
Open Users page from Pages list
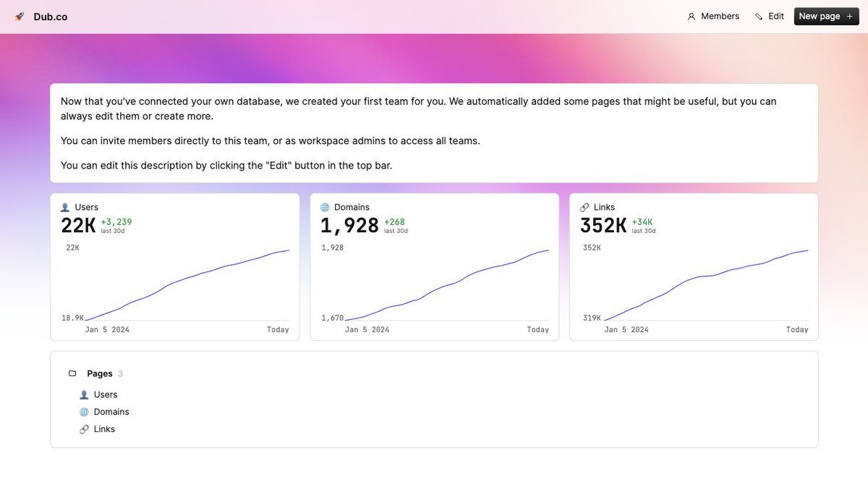pyautogui.click(x=106, y=394)
